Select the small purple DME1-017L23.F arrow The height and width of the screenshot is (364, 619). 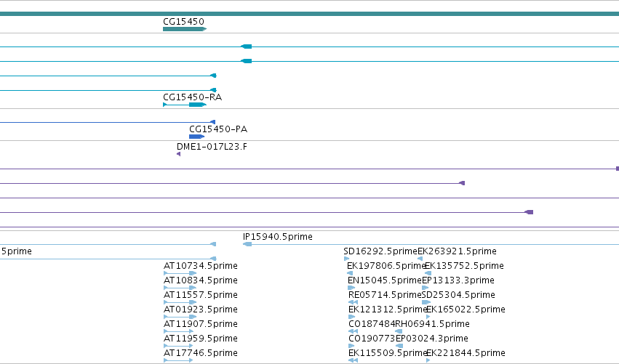tap(178, 154)
